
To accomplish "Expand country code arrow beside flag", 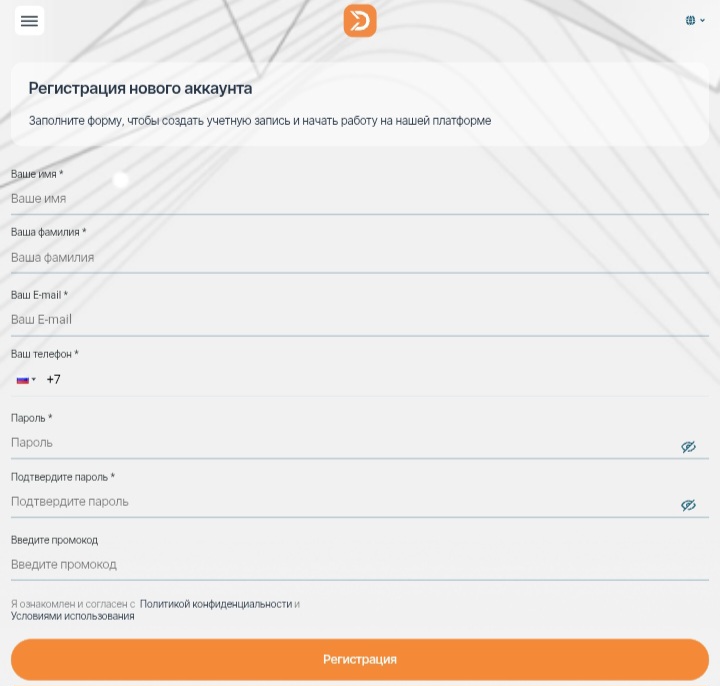I will coord(34,380).
